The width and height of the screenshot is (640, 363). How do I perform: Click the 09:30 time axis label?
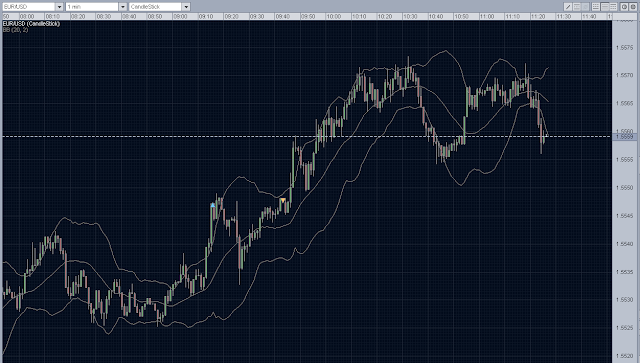pos(257,16)
